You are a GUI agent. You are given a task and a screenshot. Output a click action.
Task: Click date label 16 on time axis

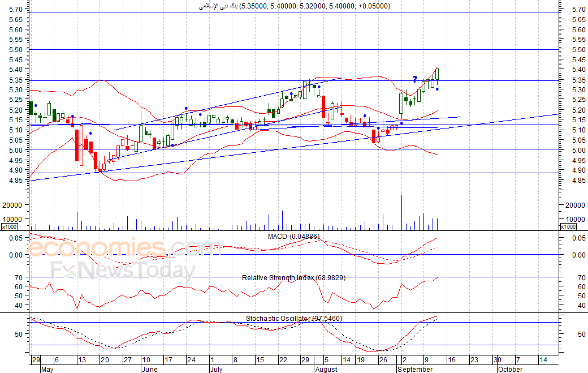tap(452, 360)
